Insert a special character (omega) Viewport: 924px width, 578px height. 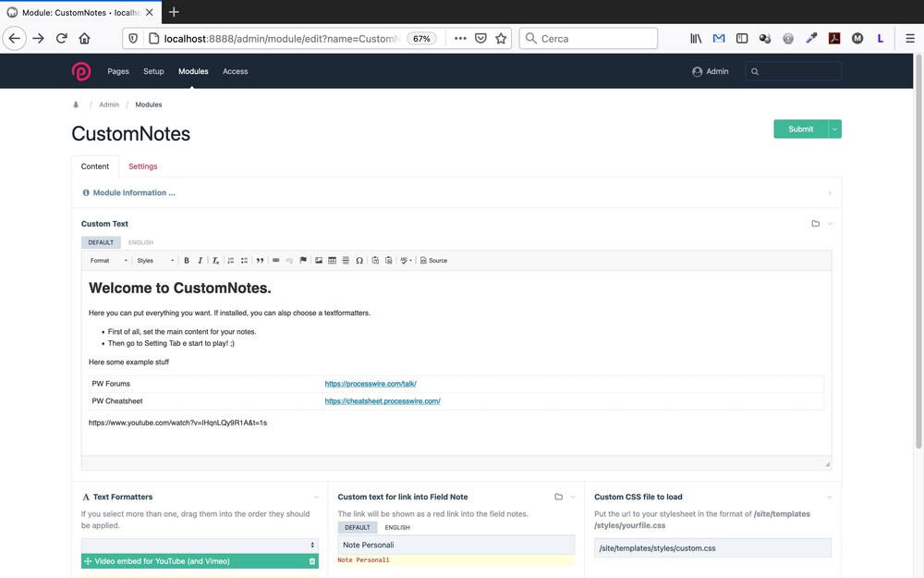click(x=359, y=261)
